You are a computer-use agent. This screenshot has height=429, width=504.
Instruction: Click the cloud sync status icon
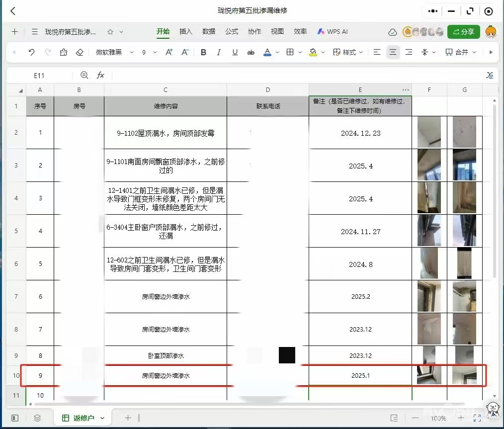pos(393,32)
